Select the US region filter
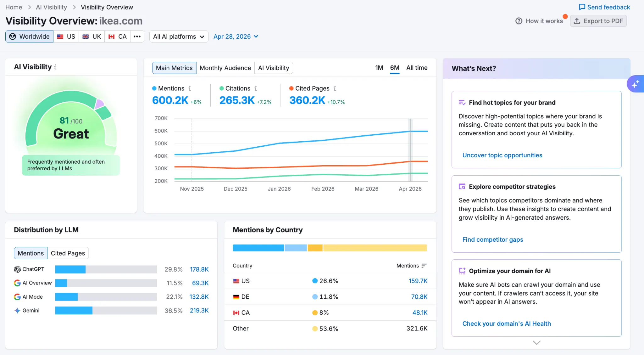The image size is (644, 355). pos(66,37)
